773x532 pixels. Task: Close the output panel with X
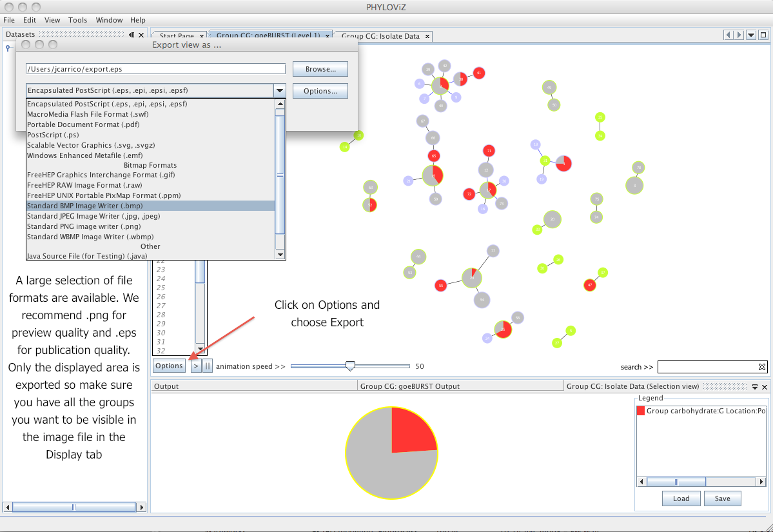[x=765, y=387]
